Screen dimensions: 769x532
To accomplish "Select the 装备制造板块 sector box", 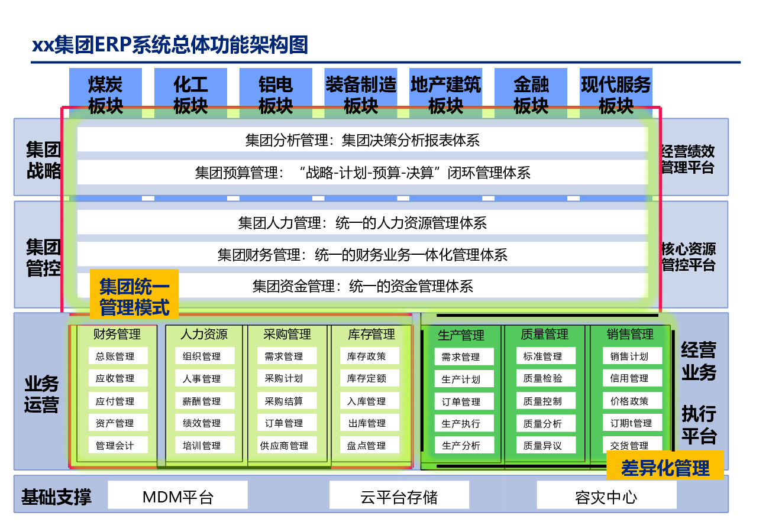I will pos(360,95).
